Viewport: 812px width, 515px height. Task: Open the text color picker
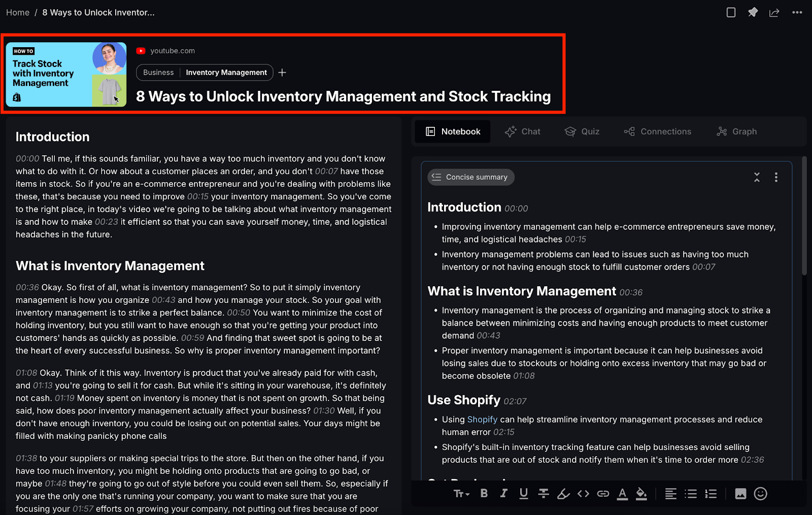click(x=622, y=494)
